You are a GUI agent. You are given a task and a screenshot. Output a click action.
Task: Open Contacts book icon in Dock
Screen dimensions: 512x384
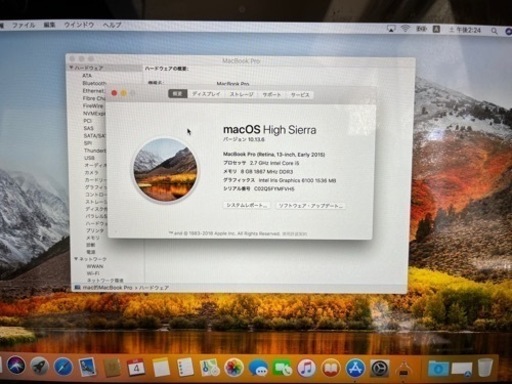(112, 368)
